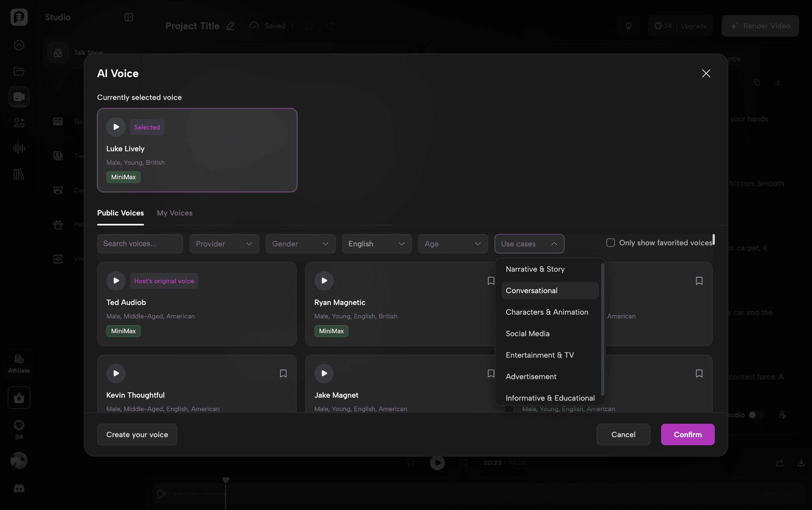This screenshot has width=812, height=510.
Task: Open the library books icon in sidebar
Action: 19,174
